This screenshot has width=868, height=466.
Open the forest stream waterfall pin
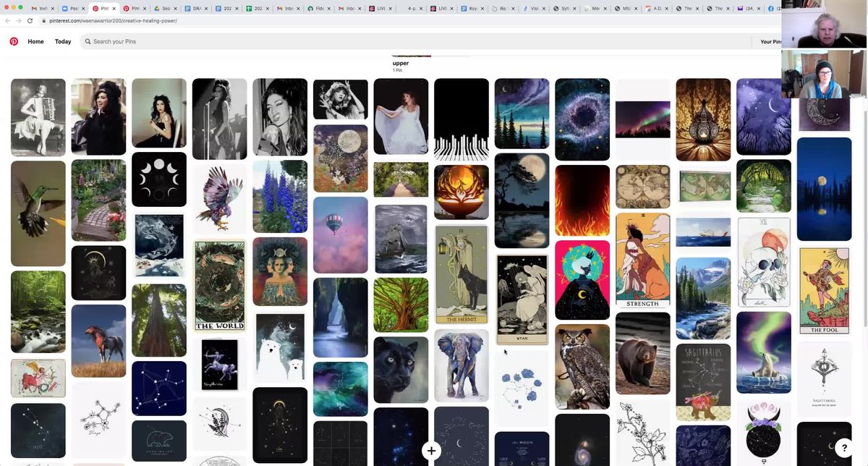pos(38,311)
